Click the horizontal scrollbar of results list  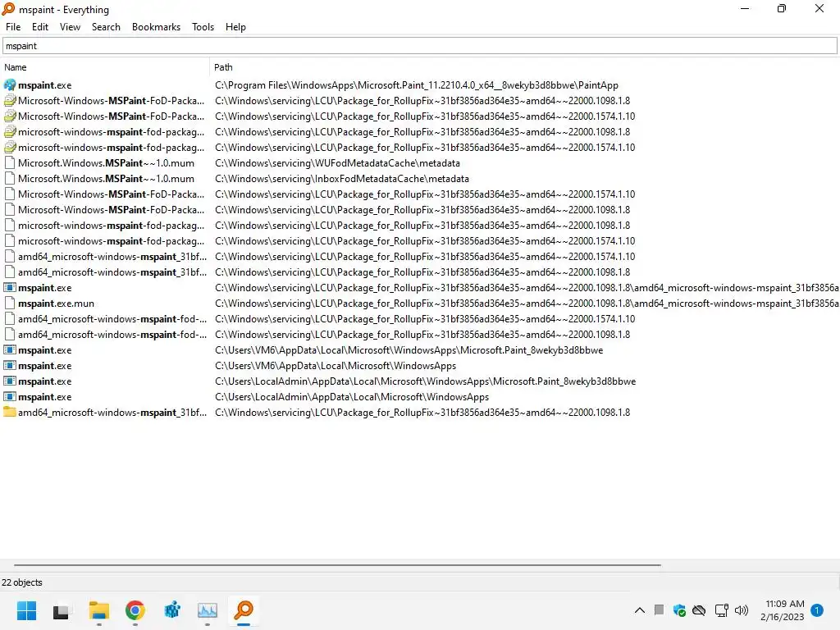(337, 564)
